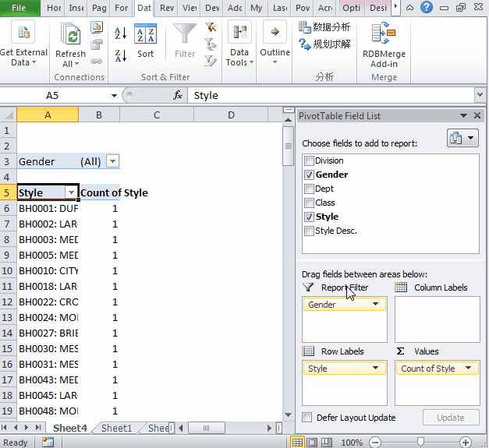The image size is (489, 448).
Task: Show more ribbon tabs arrow
Action: point(395,7)
